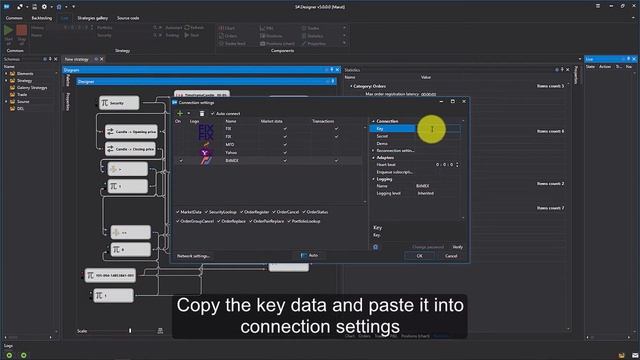The image size is (640, 360).
Task: Expand the Reconnection settings group
Action: (x=373, y=151)
